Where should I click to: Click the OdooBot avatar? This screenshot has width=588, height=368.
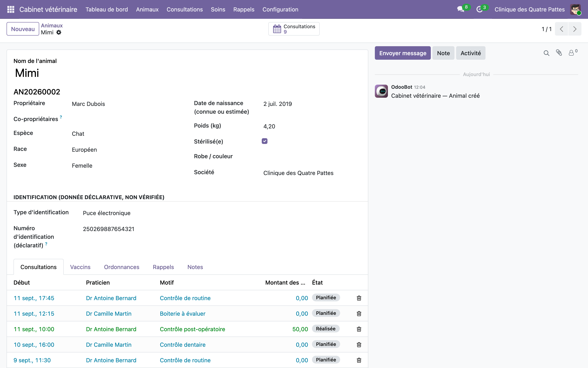(x=381, y=91)
